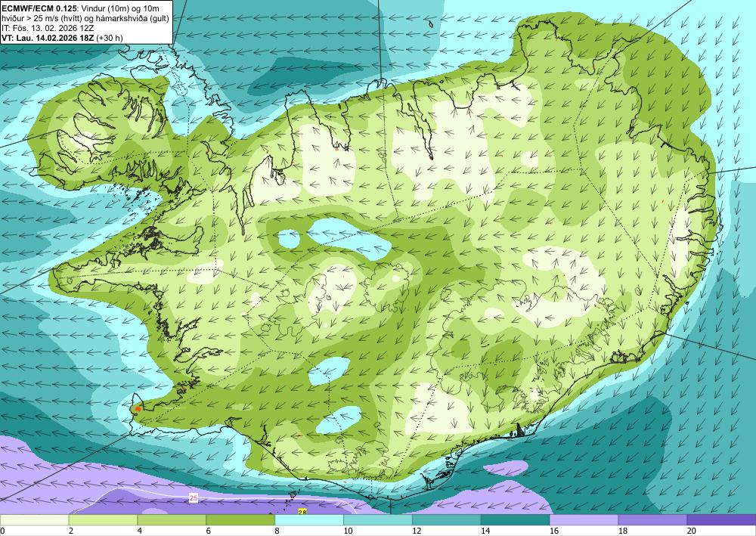Click the 10–12 m/s turquoise legend swatch
The height and width of the screenshot is (536, 756).
tap(377, 519)
